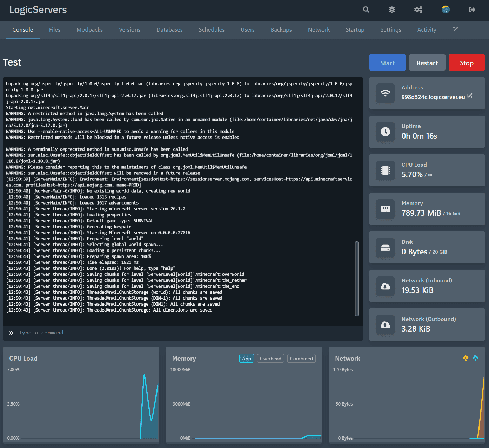Screen dimensions: 489x448
Task: Open the Versions tab
Action: pyautogui.click(x=129, y=30)
